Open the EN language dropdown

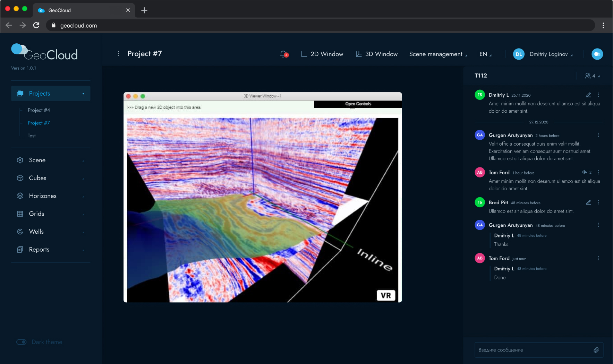click(x=485, y=54)
